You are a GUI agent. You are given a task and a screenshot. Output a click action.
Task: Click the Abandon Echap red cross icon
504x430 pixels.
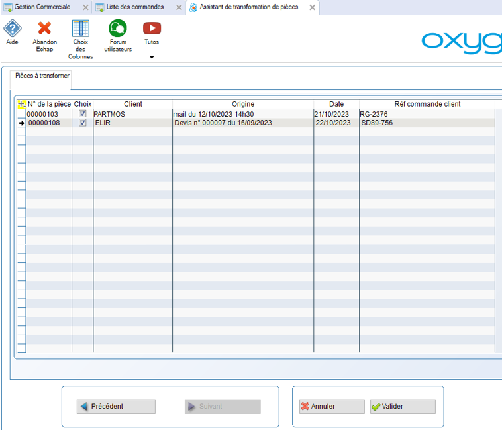pos(44,28)
